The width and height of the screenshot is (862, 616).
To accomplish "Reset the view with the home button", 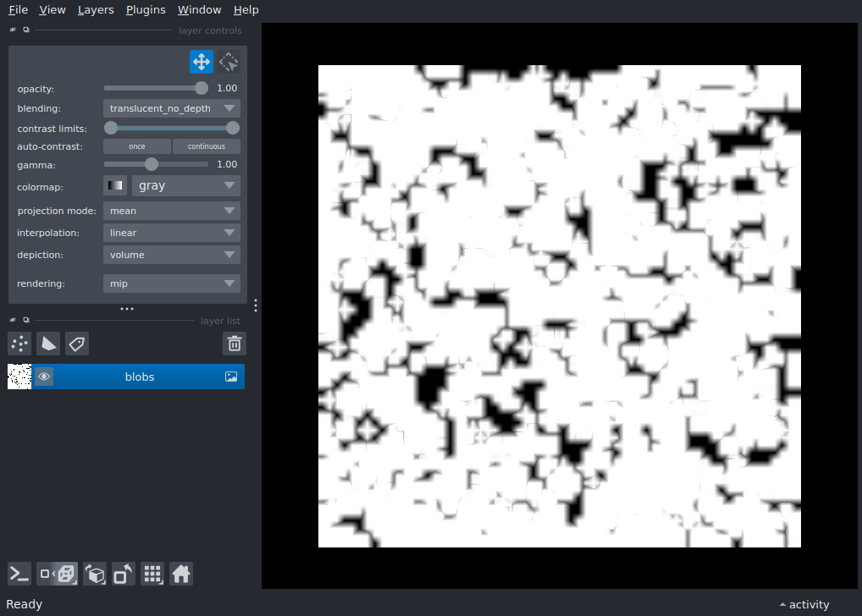I will click(x=181, y=573).
